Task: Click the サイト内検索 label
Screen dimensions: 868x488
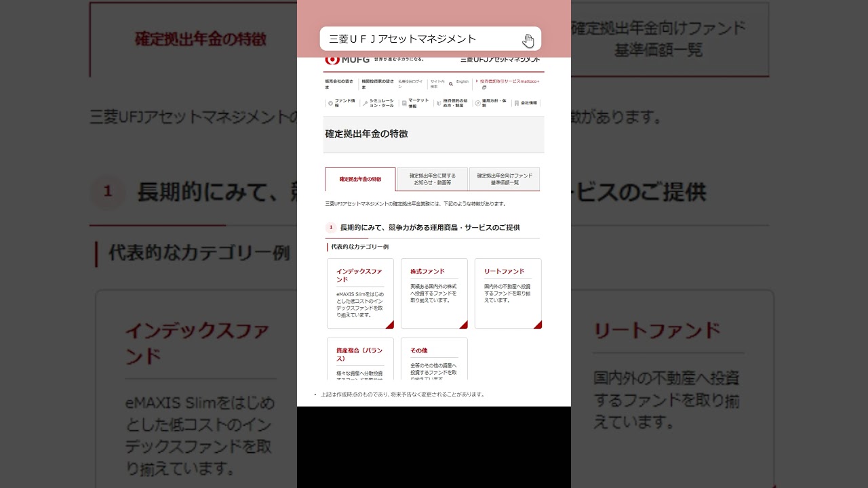Action: (437, 84)
